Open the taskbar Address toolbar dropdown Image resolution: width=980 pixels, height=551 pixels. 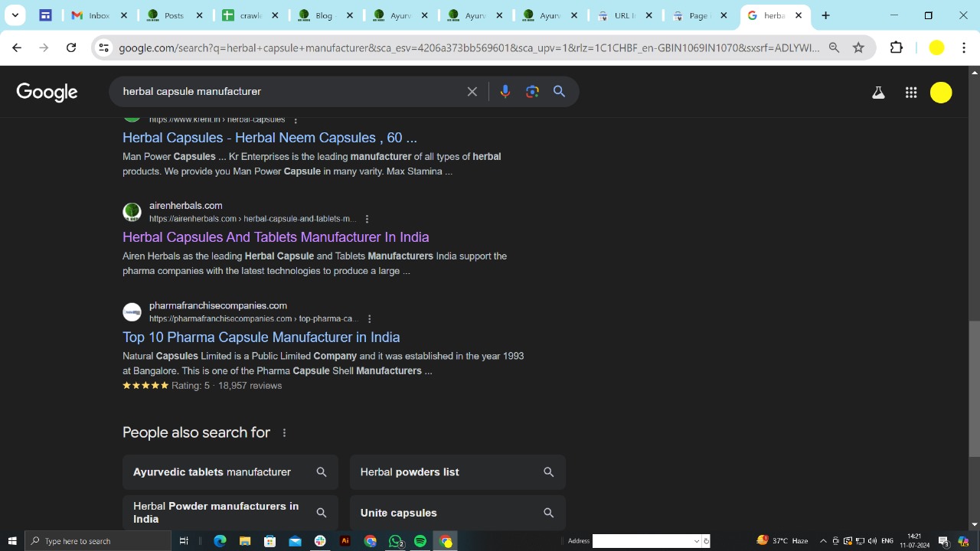pos(696,541)
